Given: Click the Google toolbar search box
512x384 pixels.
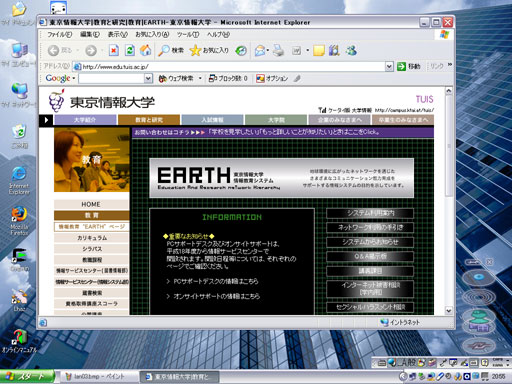Looking at the screenshot, I should (x=112, y=78).
